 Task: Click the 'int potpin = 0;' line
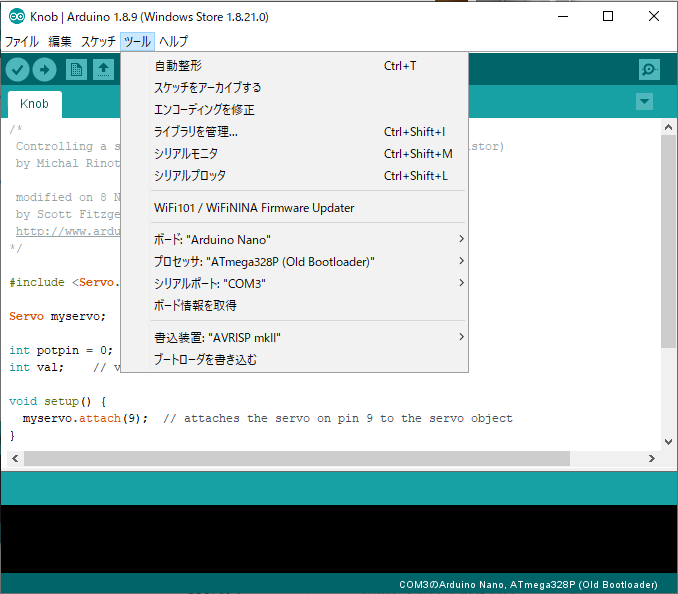coord(61,350)
